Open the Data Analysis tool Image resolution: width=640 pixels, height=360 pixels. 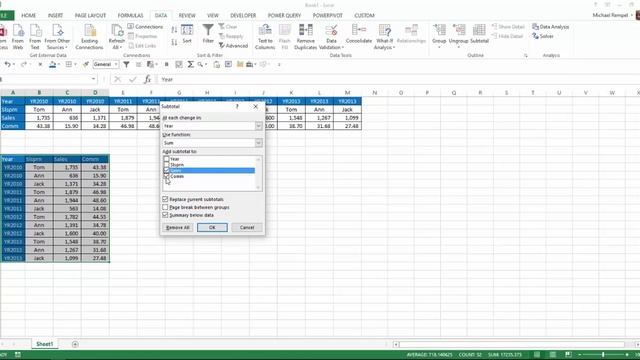[x=551, y=27]
